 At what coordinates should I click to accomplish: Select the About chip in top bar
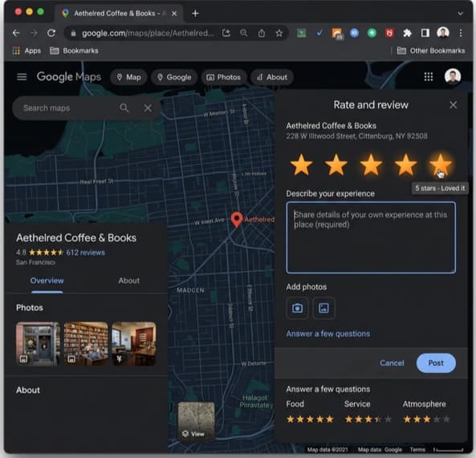pos(271,77)
